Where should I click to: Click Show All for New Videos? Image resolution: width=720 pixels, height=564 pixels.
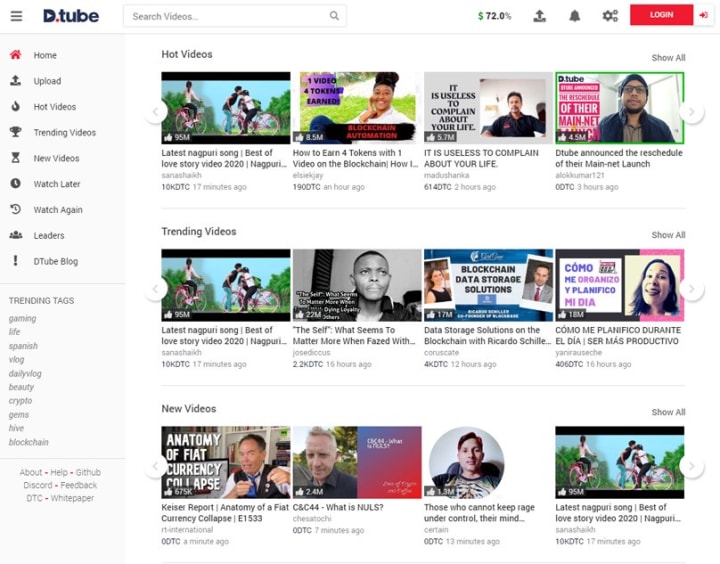coord(668,412)
